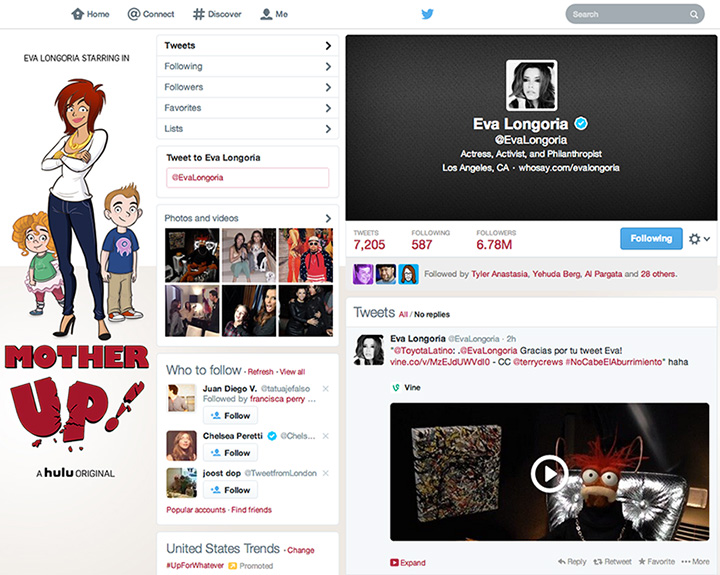Refresh the Who to follow suggestions

260,372
